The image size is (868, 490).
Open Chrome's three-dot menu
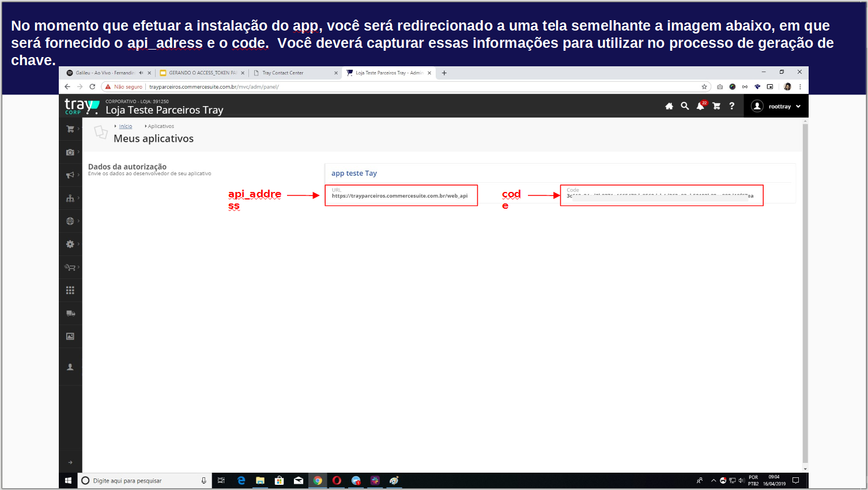coord(800,87)
